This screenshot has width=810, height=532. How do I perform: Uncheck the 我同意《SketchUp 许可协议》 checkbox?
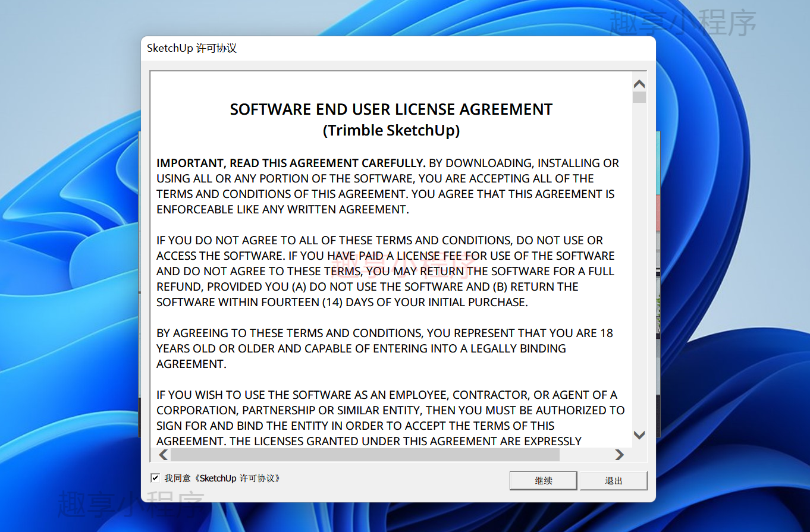pos(155,478)
